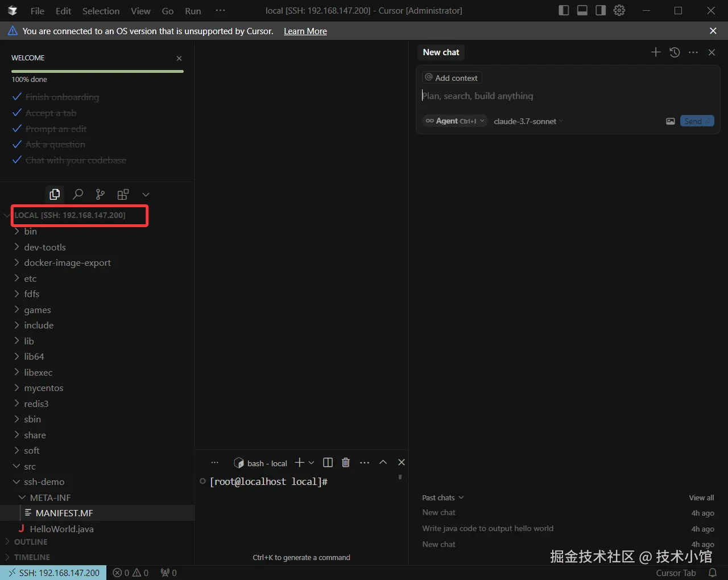Open the Go menu
The width and height of the screenshot is (728, 580).
point(168,11)
